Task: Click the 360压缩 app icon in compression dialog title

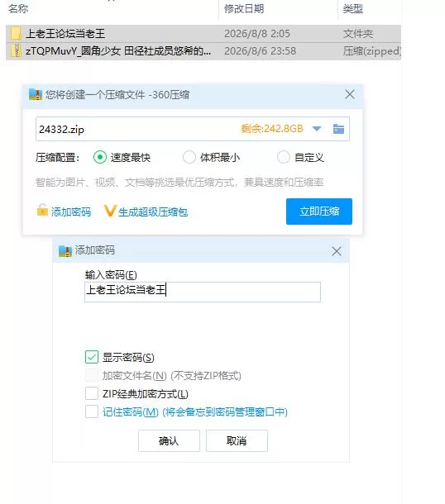Action: (36, 94)
